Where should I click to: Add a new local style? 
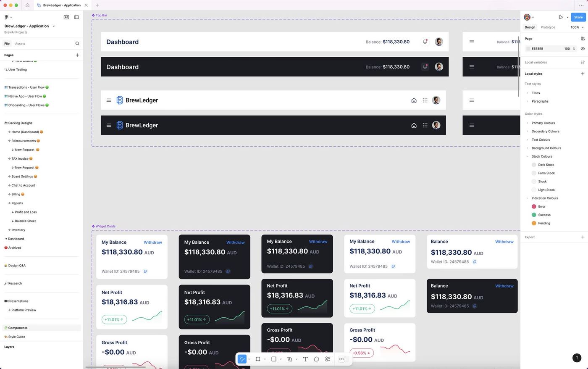[583, 74]
